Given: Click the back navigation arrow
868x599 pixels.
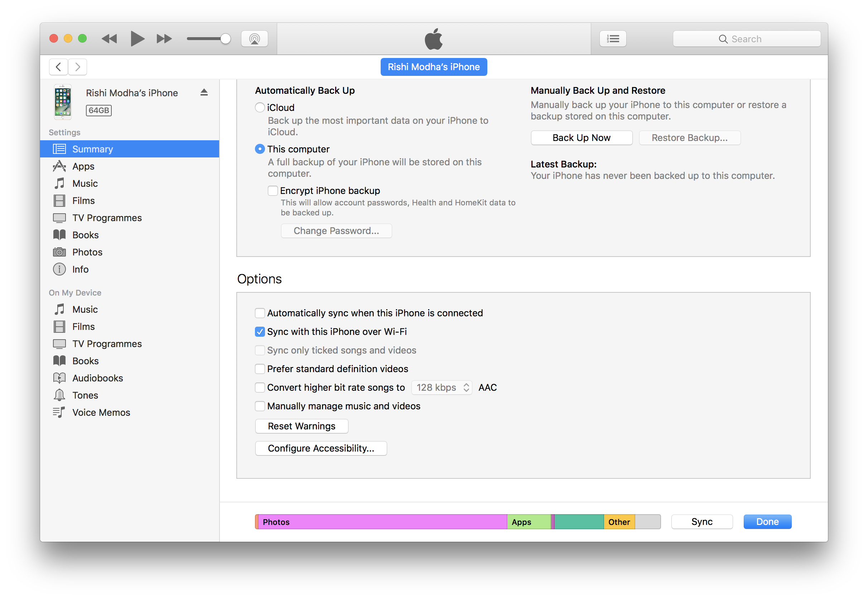Looking at the screenshot, I should 59,67.
